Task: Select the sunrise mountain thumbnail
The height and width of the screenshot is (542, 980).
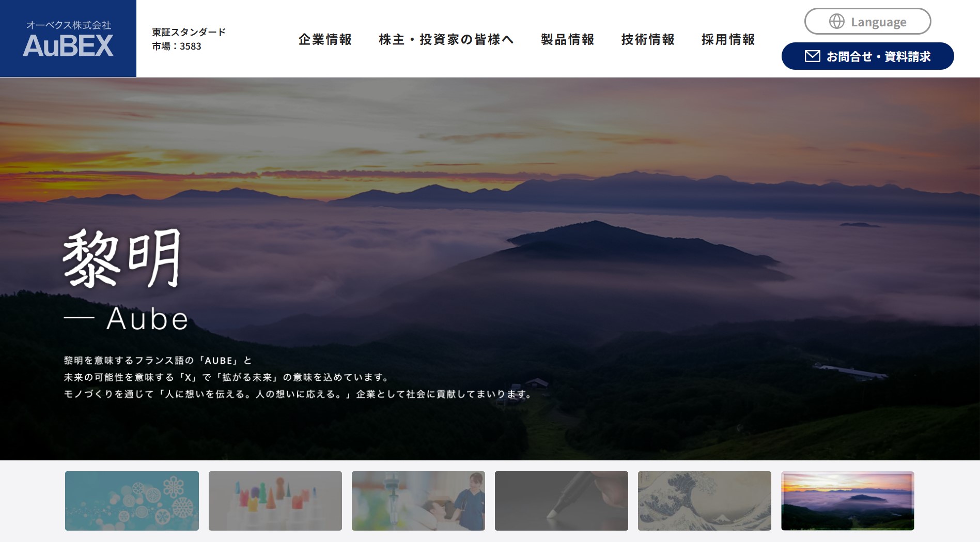Action: pyautogui.click(x=848, y=501)
